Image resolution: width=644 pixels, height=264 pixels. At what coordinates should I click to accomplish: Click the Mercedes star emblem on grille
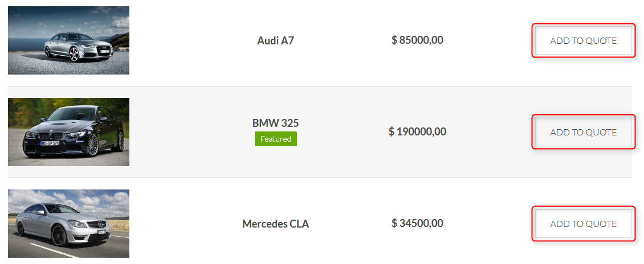point(99,225)
